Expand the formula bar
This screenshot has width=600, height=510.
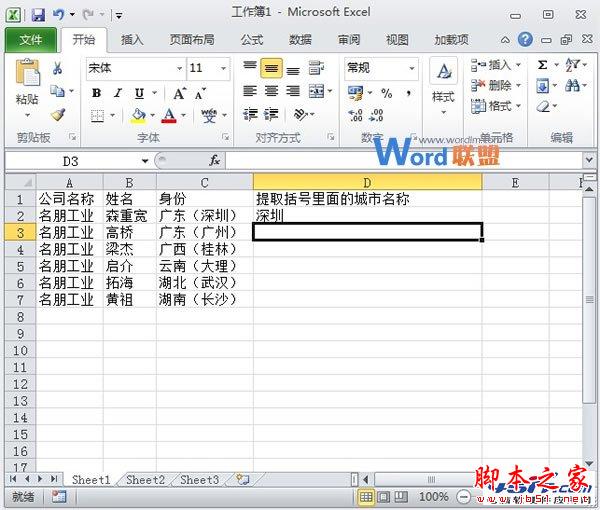click(589, 160)
